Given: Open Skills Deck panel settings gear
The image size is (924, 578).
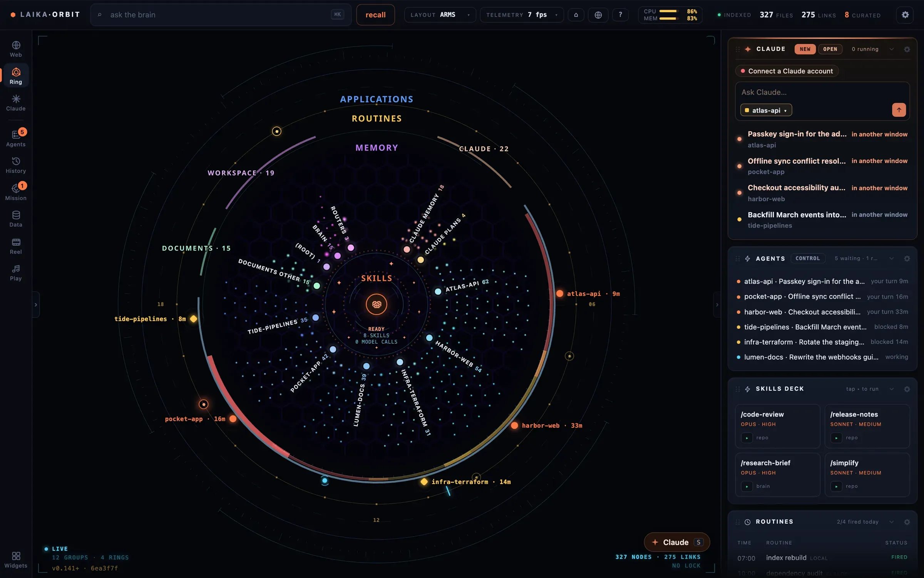Looking at the screenshot, I should [x=907, y=389].
